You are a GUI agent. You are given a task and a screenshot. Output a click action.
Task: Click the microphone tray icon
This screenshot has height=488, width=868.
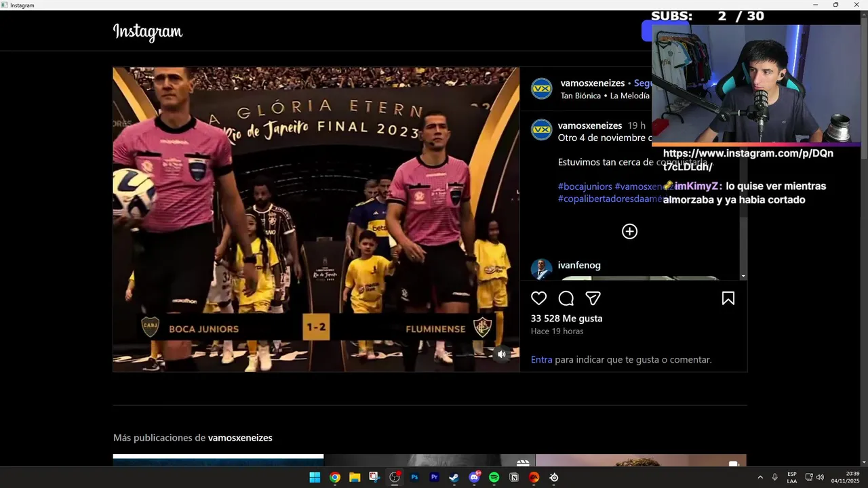[774, 477]
